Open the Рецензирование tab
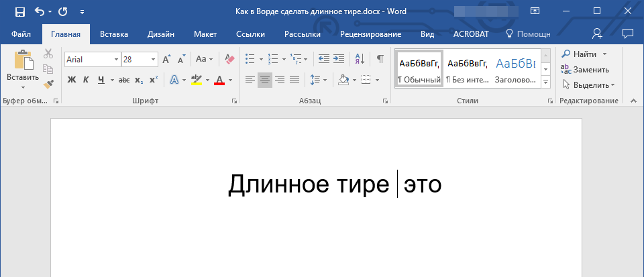The height and width of the screenshot is (277, 644). pyautogui.click(x=370, y=34)
